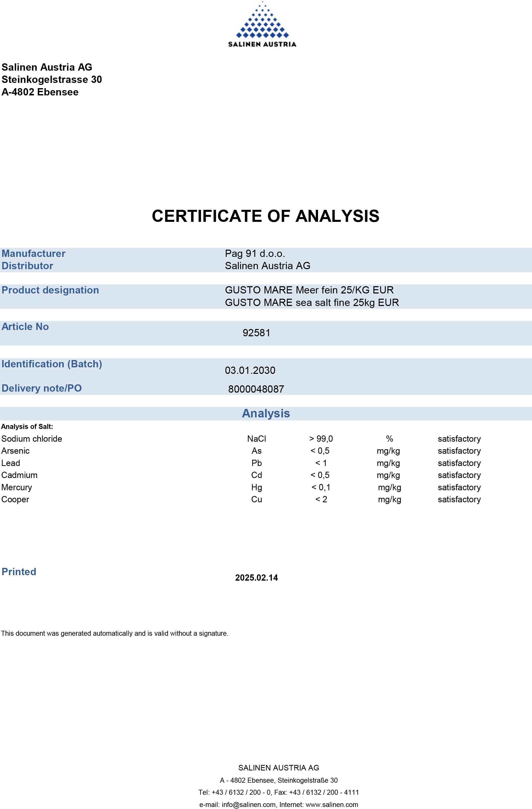Click the Certificate of Analysis heading
Screen dimensions: 532x809
[265, 216]
